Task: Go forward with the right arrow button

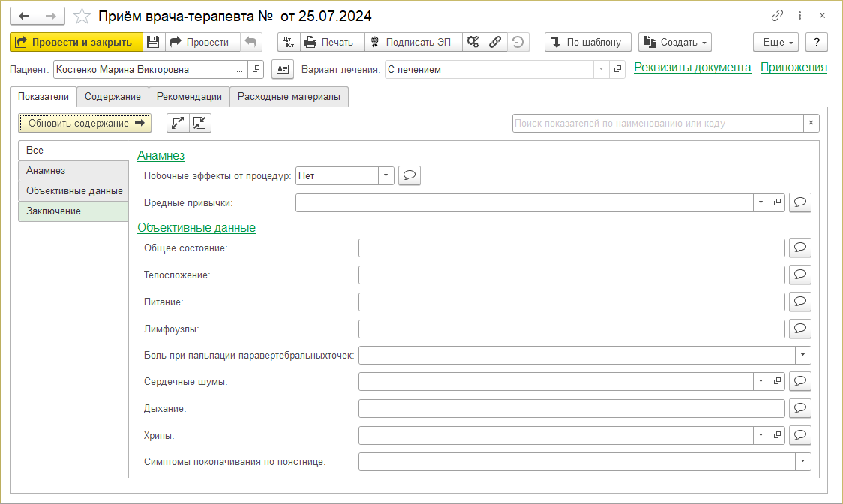Action: pos(51,16)
